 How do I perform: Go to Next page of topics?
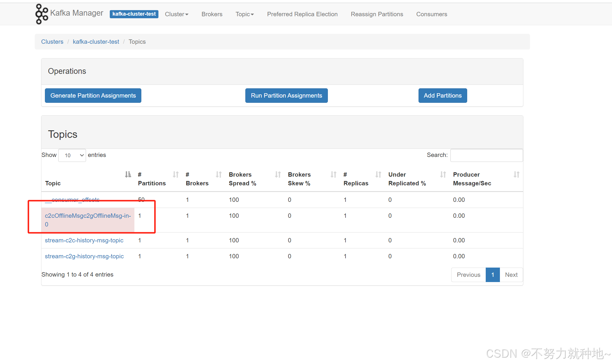511,275
